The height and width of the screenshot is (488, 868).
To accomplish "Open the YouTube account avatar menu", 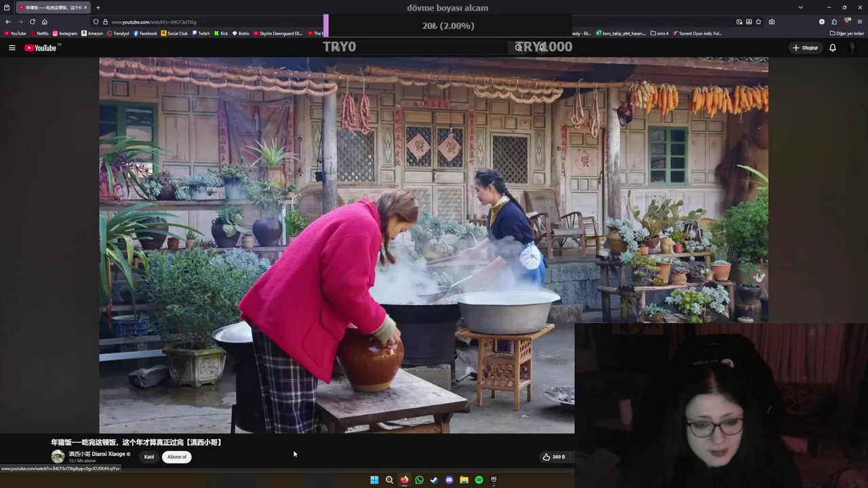I will (x=852, y=47).
